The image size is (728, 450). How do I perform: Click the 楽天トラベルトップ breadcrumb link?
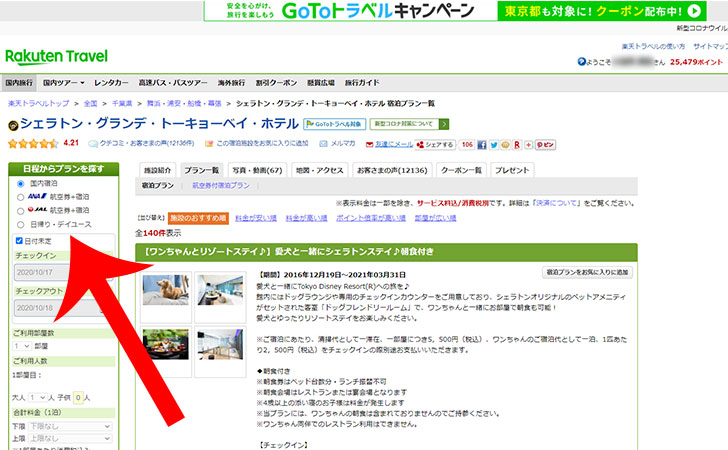pyautogui.click(x=39, y=104)
